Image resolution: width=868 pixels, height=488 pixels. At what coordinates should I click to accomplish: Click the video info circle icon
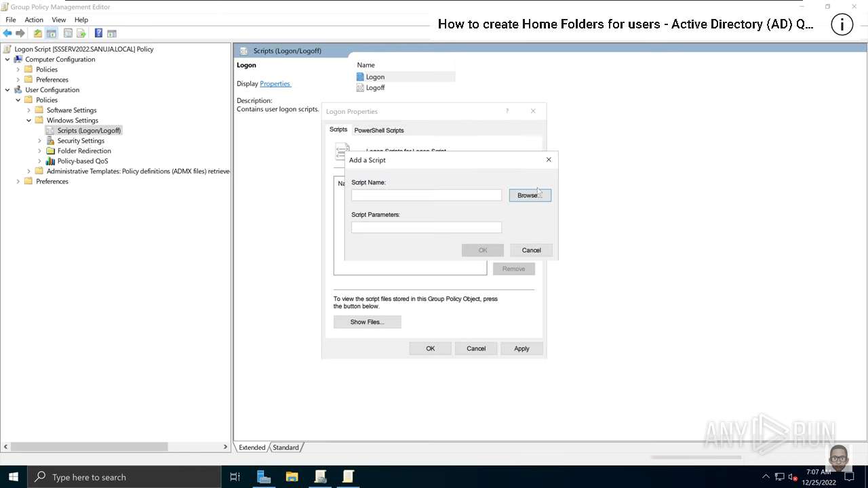[842, 25]
